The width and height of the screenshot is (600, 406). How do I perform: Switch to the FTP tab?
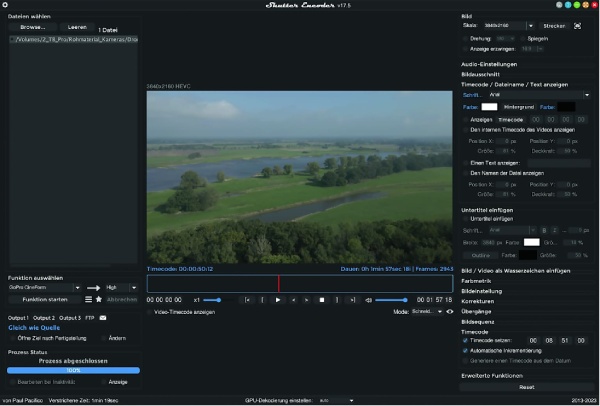[90, 318]
